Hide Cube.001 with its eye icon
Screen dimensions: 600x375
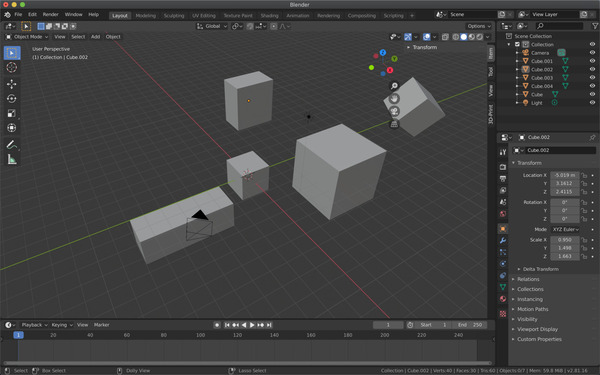(x=592, y=61)
